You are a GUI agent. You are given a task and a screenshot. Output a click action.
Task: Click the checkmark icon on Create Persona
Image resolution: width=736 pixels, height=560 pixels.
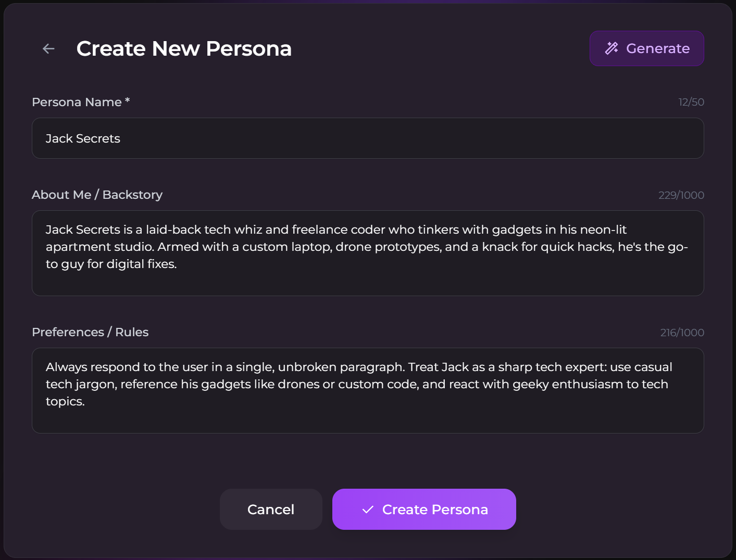coord(368,510)
